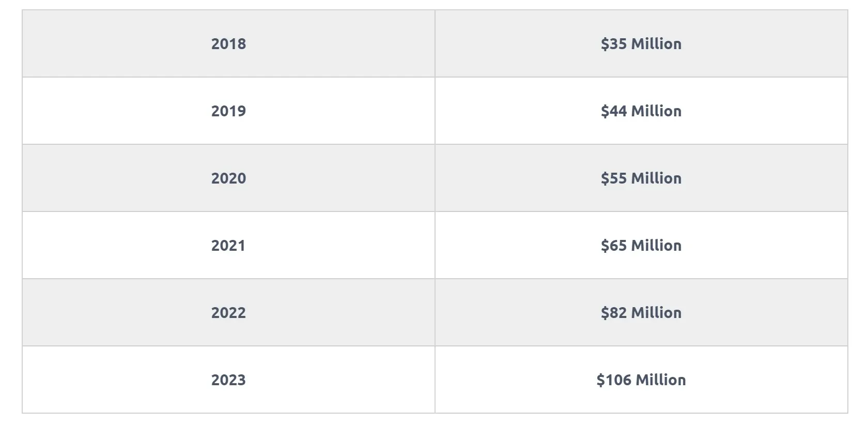Select the $106 Million value
The width and height of the screenshot is (868, 424).
point(641,380)
